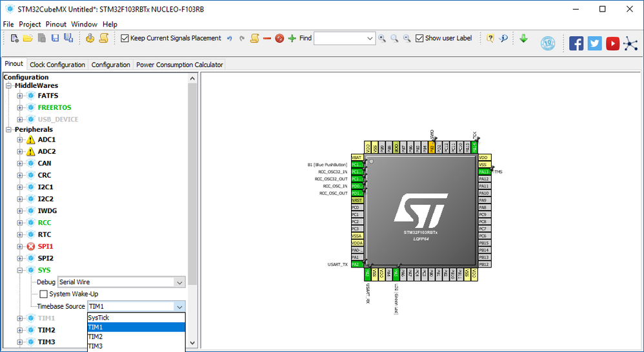Expand the IWDG peripheral node
Viewport: 644px width, 352px height.
[x=20, y=211]
